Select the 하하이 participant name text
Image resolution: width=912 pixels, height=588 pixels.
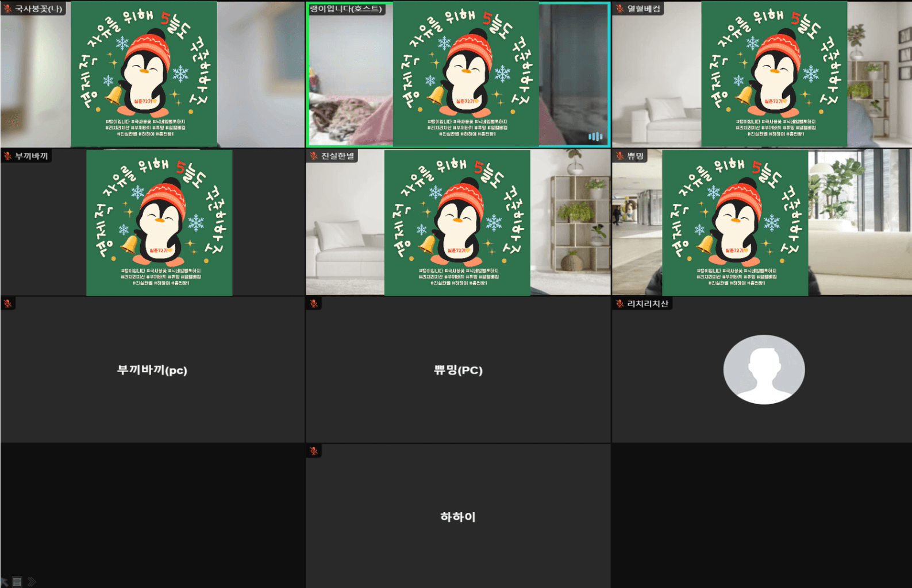click(457, 517)
